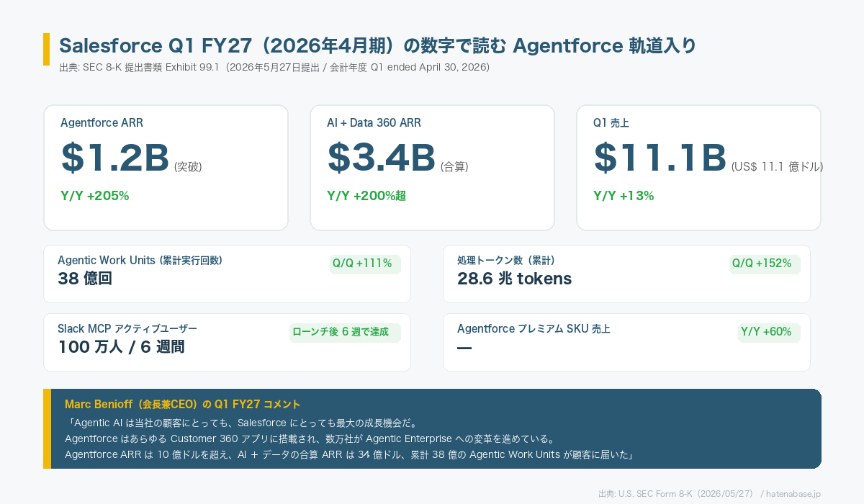Click the '(合算)' note beside $3.4B
The width and height of the screenshot is (864, 504).
point(454,166)
